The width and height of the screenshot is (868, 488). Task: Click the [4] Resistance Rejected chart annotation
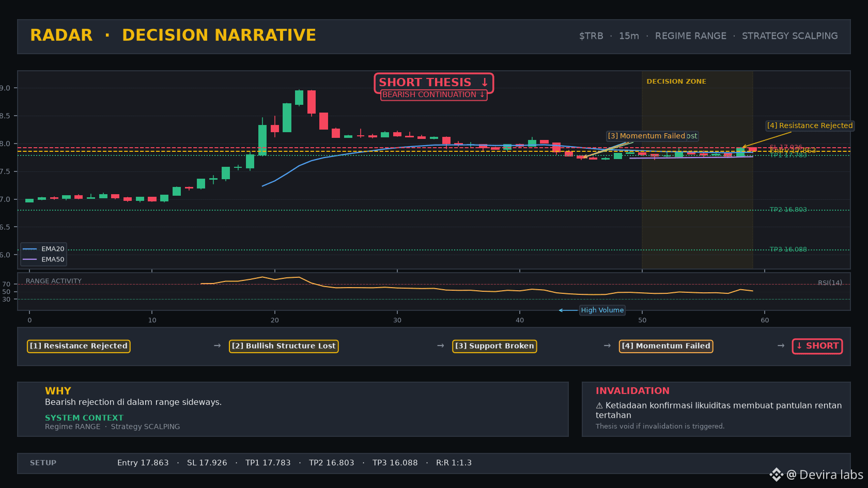tap(810, 125)
